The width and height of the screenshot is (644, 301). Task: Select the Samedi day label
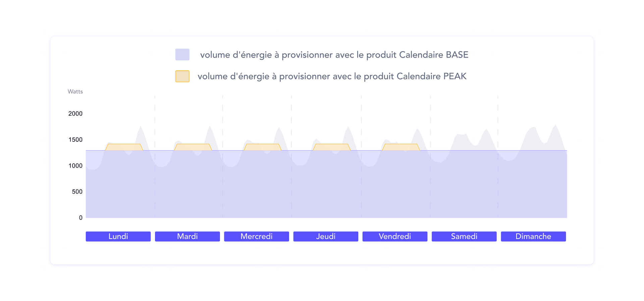(x=464, y=236)
